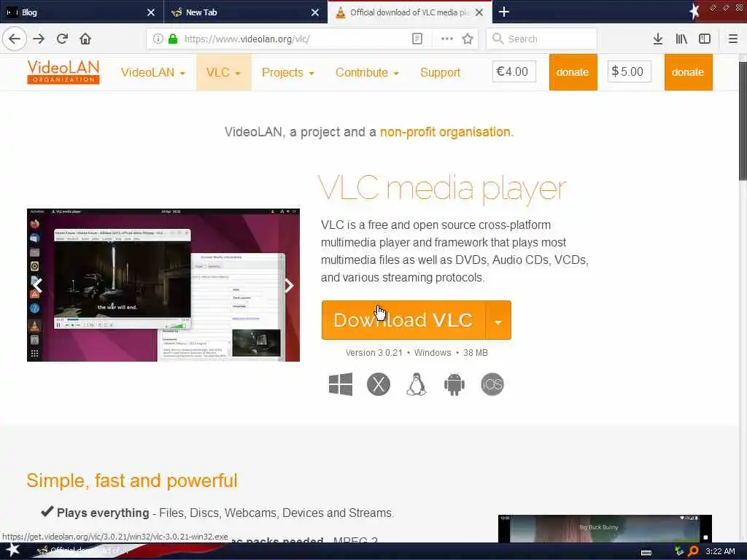747x560 pixels.
Task: Show site information via the info icon
Action: 158,39
